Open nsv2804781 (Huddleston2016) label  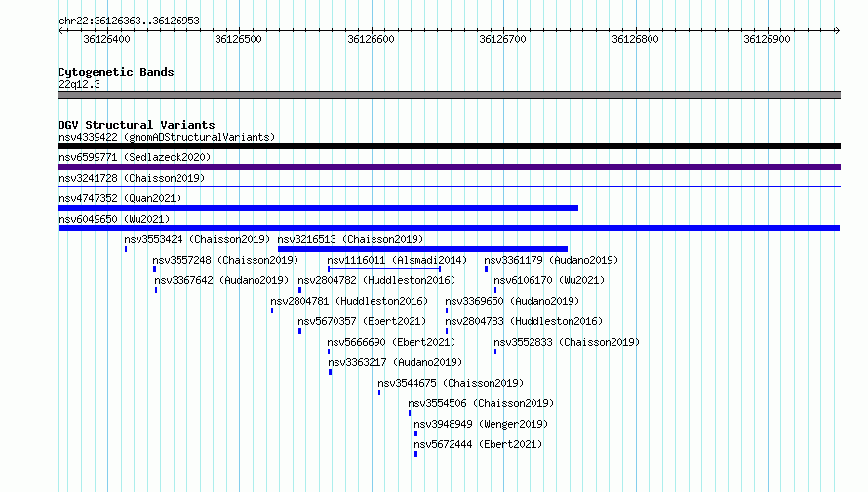click(349, 301)
